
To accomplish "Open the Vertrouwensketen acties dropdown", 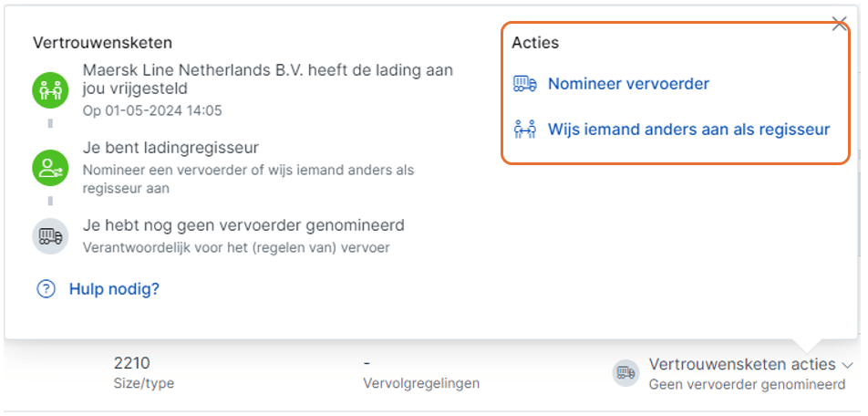I will coord(742,364).
